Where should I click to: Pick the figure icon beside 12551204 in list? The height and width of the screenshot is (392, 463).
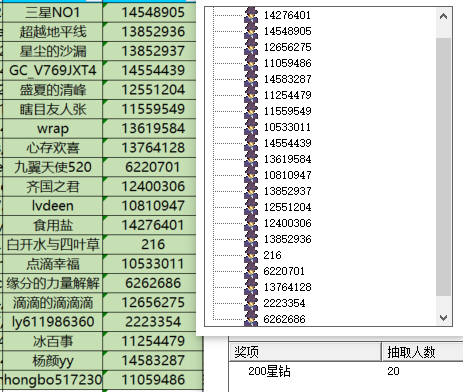pos(251,207)
